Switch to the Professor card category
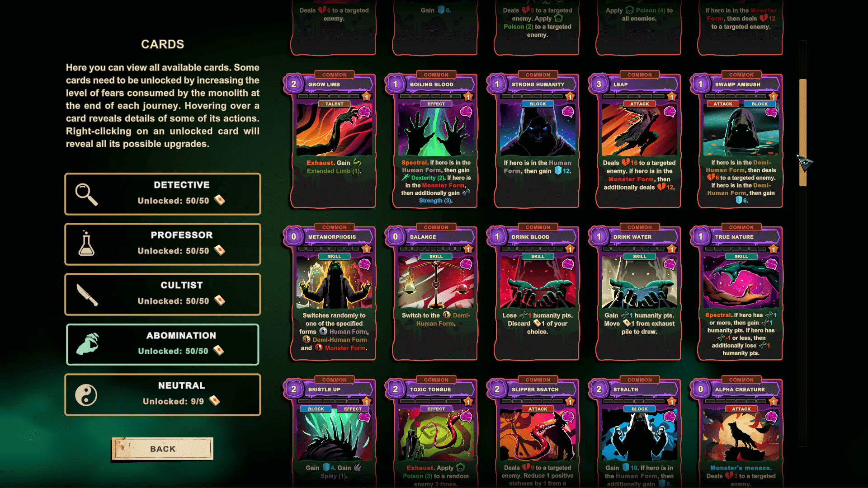This screenshot has width=868, height=488. pyautogui.click(x=163, y=244)
